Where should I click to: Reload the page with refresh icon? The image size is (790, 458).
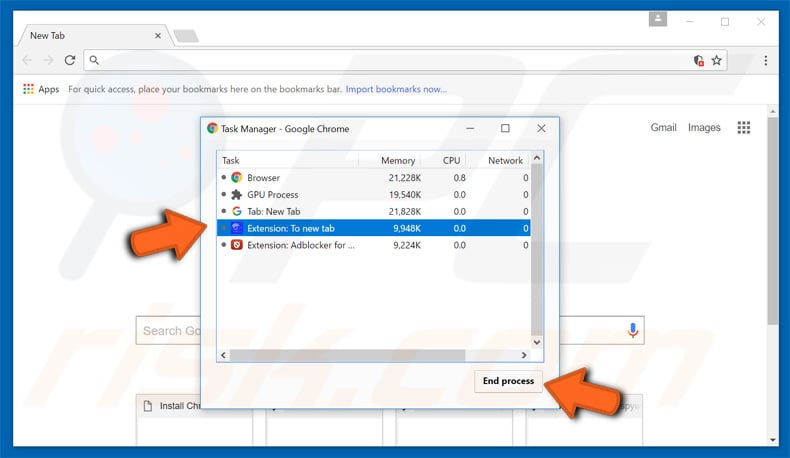(x=70, y=60)
